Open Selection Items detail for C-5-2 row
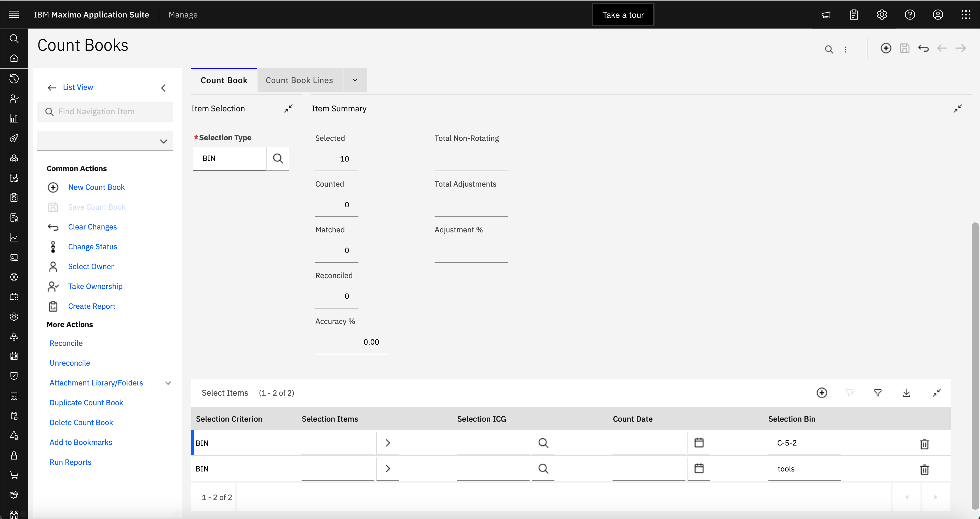The width and height of the screenshot is (980, 519). (388, 443)
